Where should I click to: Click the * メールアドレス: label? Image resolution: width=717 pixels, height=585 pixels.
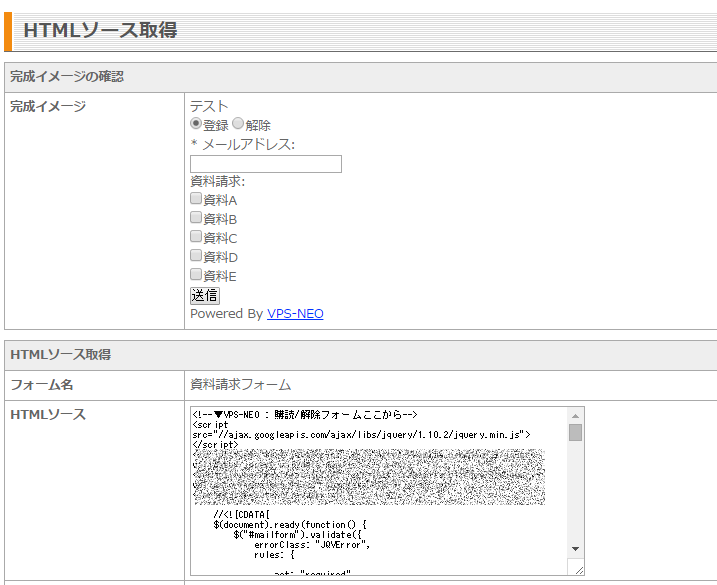pyautogui.click(x=243, y=145)
